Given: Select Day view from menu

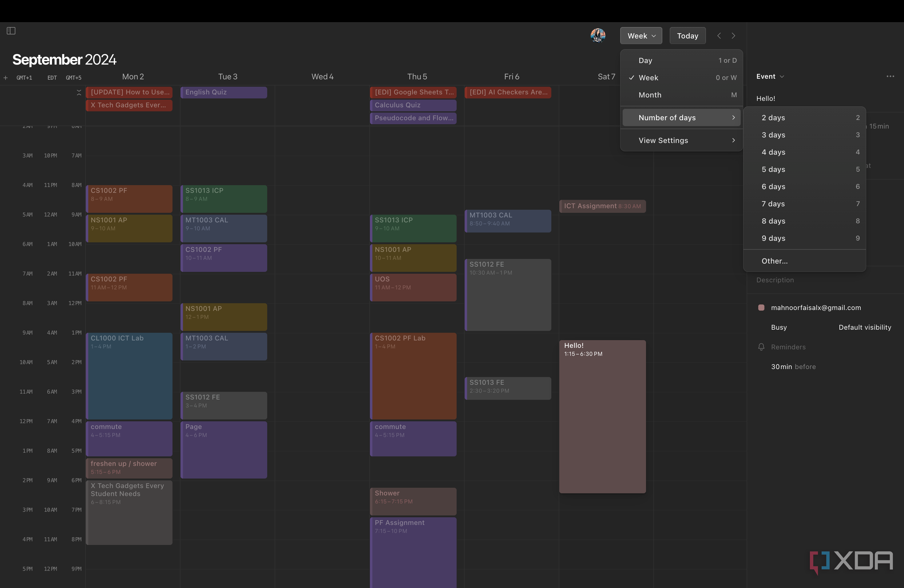Looking at the screenshot, I should (681, 60).
